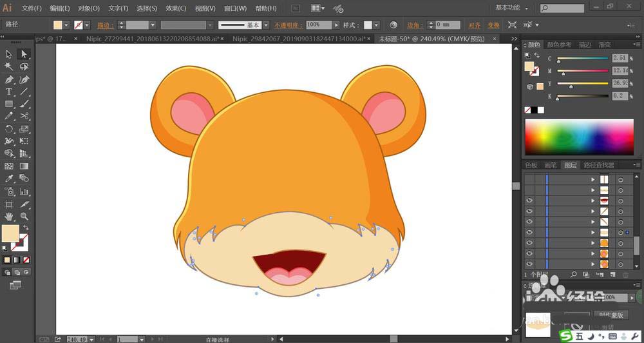
Task: Click the 对齐 link in control bar
Action: pos(474,25)
